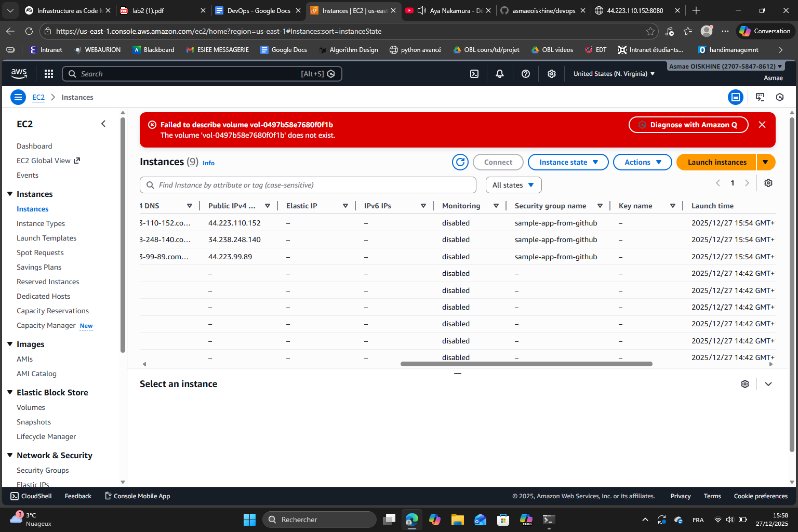Refresh the instances list
The width and height of the screenshot is (798, 532).
460,162
